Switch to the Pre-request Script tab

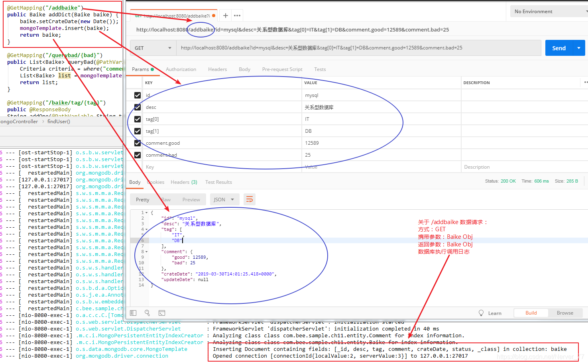tap(282, 69)
